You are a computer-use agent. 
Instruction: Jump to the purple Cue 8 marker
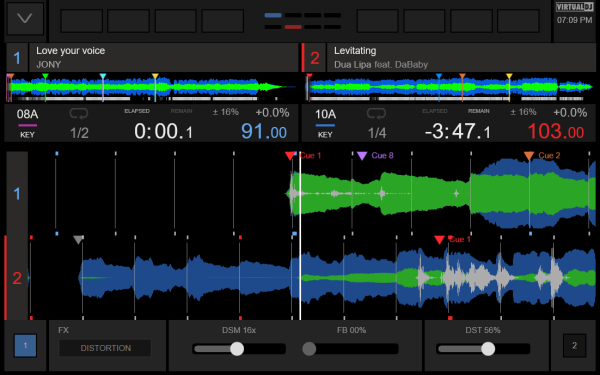[x=362, y=156]
